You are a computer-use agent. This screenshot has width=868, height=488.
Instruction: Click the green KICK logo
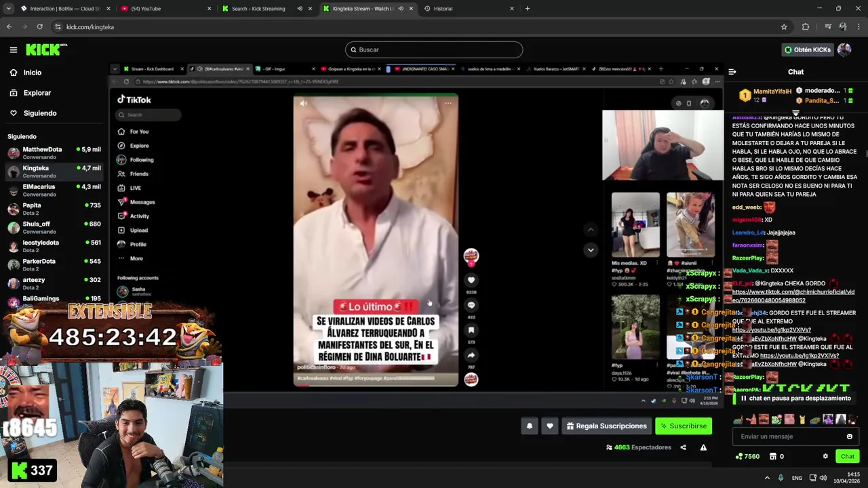[46, 49]
